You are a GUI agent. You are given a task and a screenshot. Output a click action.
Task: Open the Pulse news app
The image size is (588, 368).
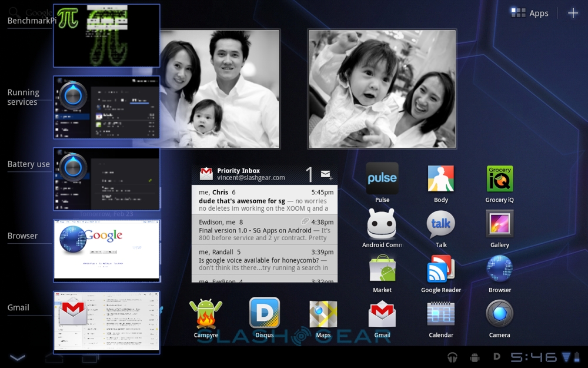382,178
